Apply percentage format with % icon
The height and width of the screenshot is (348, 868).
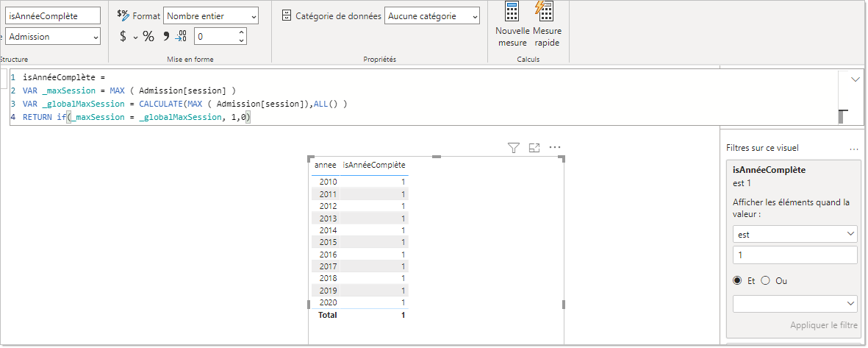(148, 37)
